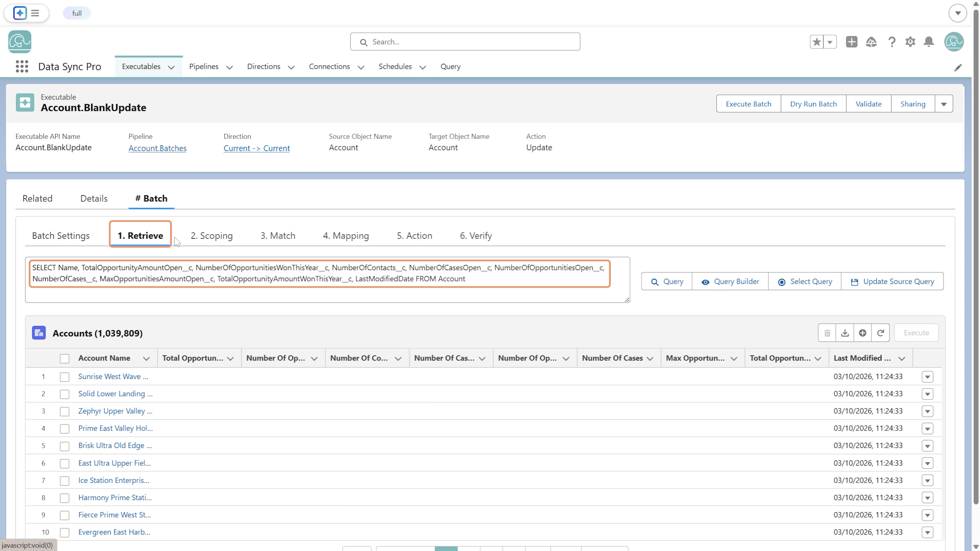Open more actions dropdown next to Sharing

point(944,104)
